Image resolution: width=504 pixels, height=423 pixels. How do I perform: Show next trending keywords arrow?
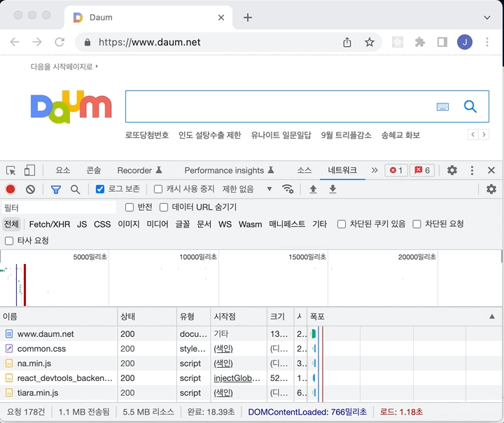tap(484, 134)
